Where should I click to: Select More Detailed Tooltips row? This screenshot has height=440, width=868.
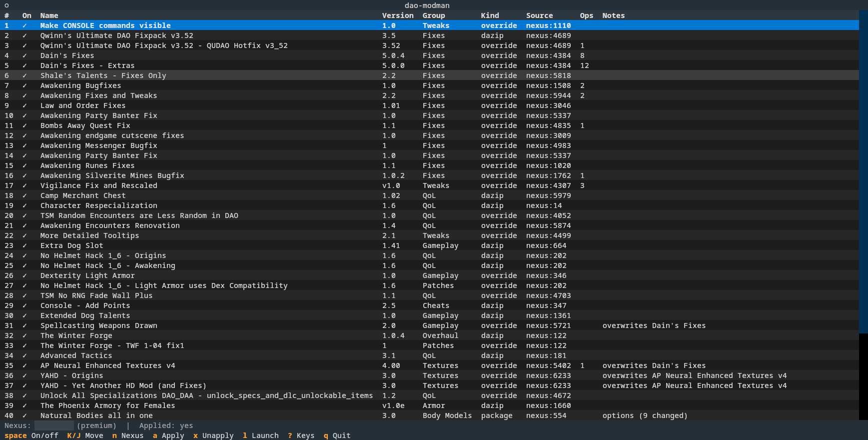(430, 235)
